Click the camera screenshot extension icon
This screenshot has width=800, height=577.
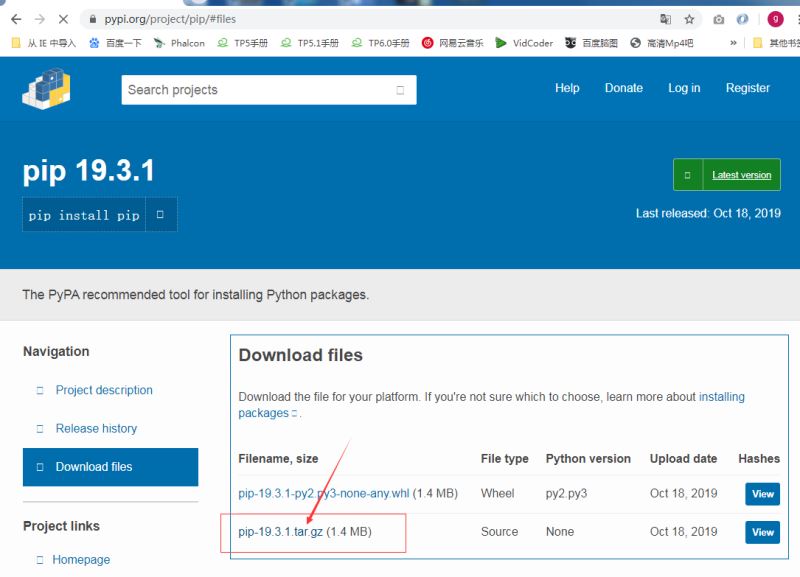click(718, 19)
